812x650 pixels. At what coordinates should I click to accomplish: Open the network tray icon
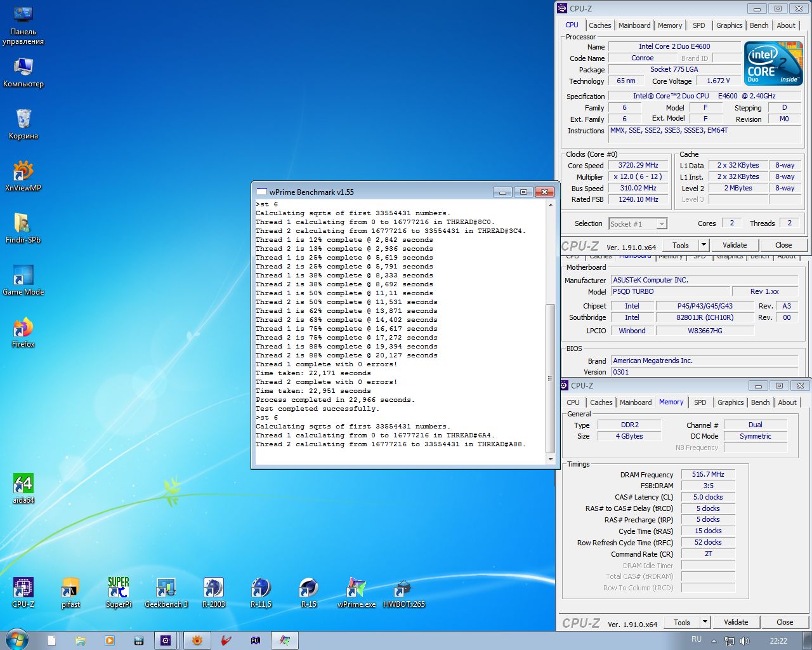coord(730,641)
